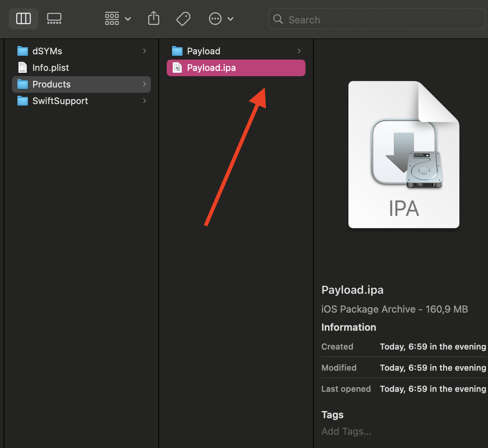Click the Search field
The image size is (488, 448).
coord(376,19)
